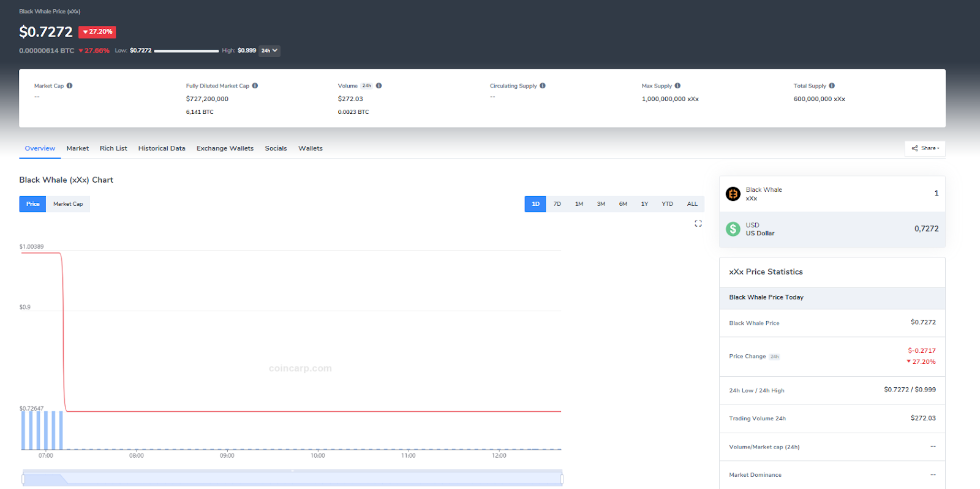This screenshot has height=489, width=980.
Task: Click the Market Cap info icon
Action: (x=70, y=86)
